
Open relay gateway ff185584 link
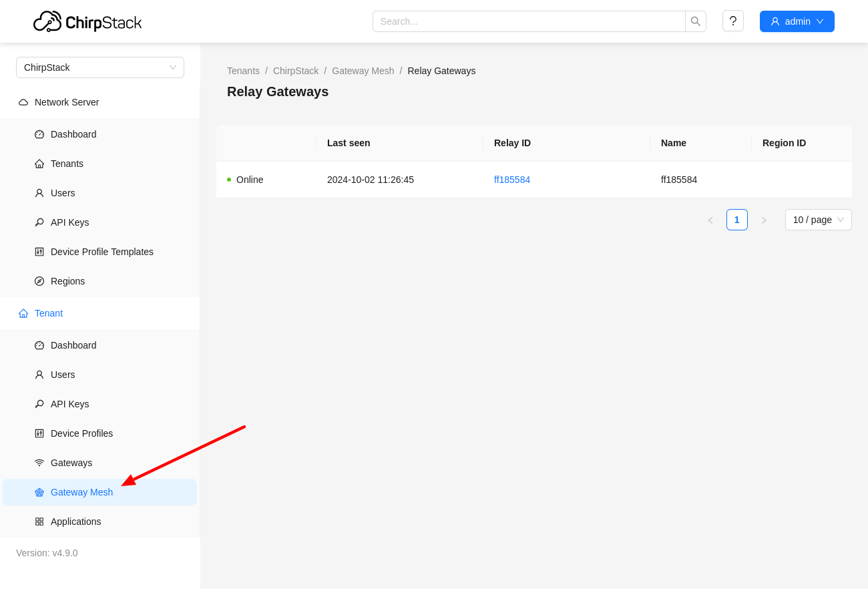click(x=512, y=180)
